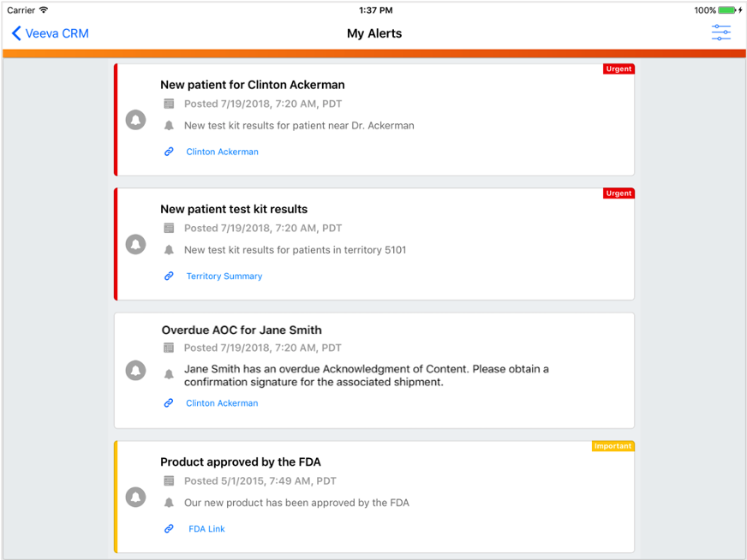The image size is (747, 560).
Task: Tap bell icon on FDA approved alert
Action: click(x=135, y=497)
